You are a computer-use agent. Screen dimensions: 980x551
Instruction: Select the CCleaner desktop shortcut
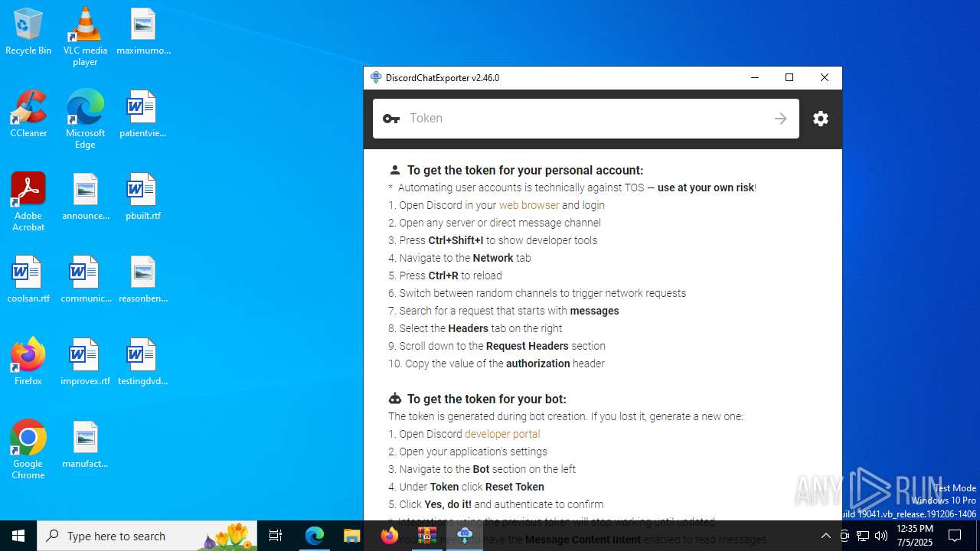[28, 115]
